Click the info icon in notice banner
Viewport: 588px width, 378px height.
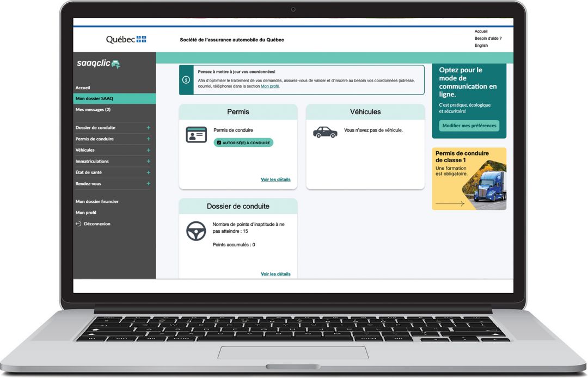pos(186,80)
